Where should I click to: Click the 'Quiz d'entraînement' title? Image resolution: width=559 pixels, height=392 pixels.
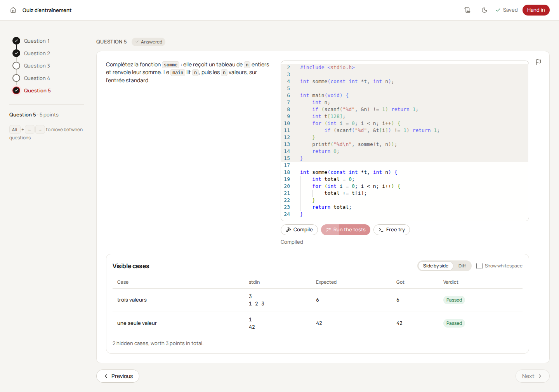click(x=47, y=10)
